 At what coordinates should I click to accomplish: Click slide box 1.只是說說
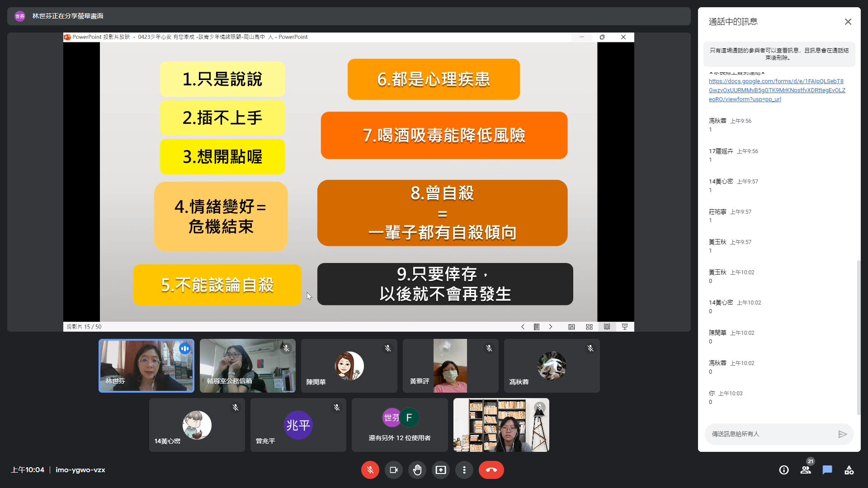tap(222, 79)
